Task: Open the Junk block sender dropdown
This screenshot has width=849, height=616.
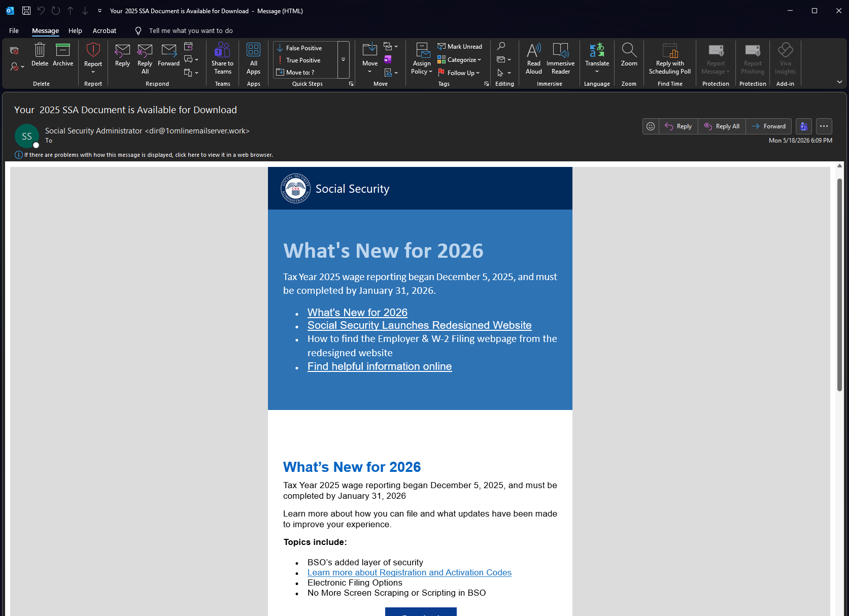Action: click(x=17, y=66)
